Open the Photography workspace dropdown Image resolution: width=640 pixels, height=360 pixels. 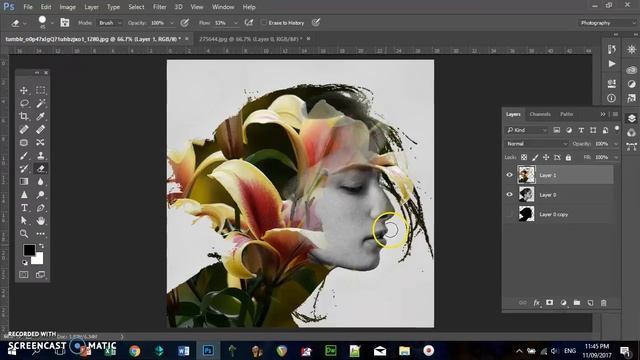click(x=608, y=23)
